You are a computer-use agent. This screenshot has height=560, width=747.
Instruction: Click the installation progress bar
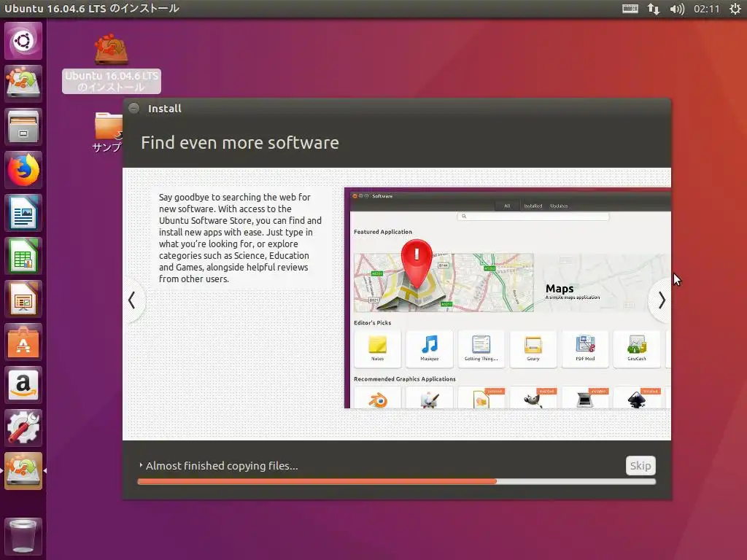tap(396, 481)
